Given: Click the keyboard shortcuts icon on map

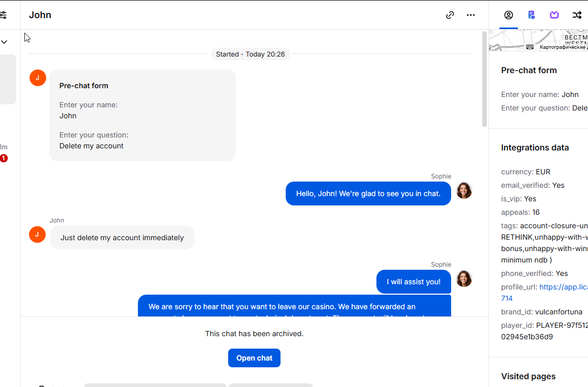Looking at the screenshot, I should click(530, 47).
